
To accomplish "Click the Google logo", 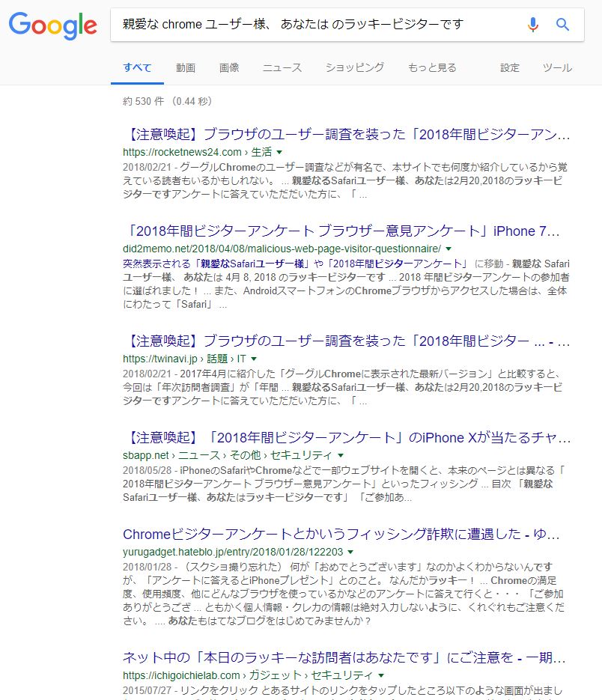I will (x=52, y=26).
